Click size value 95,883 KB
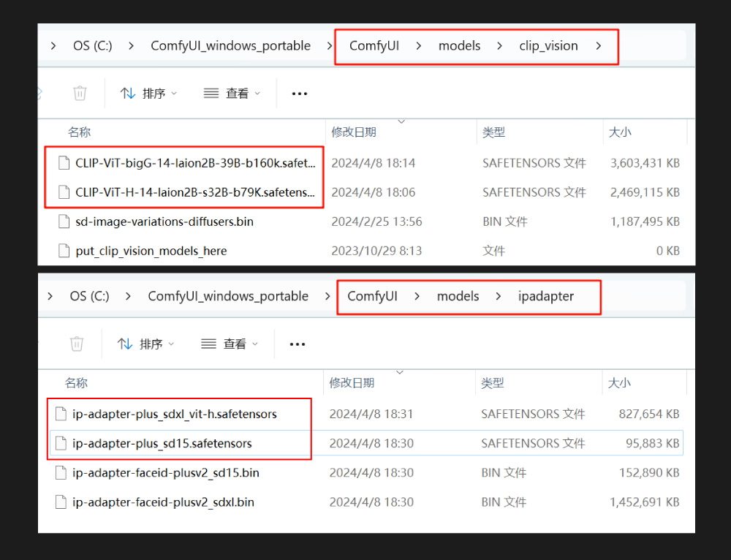Image resolution: width=731 pixels, height=560 pixels. pos(652,444)
